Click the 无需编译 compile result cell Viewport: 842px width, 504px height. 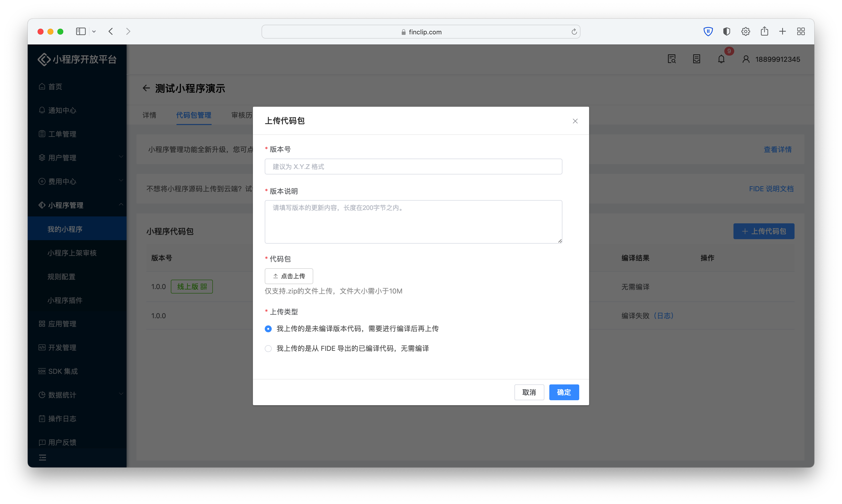coord(635,287)
